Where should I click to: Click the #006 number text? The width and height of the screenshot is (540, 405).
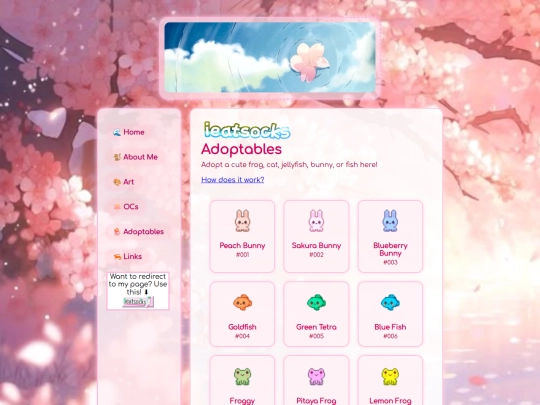coord(390,336)
